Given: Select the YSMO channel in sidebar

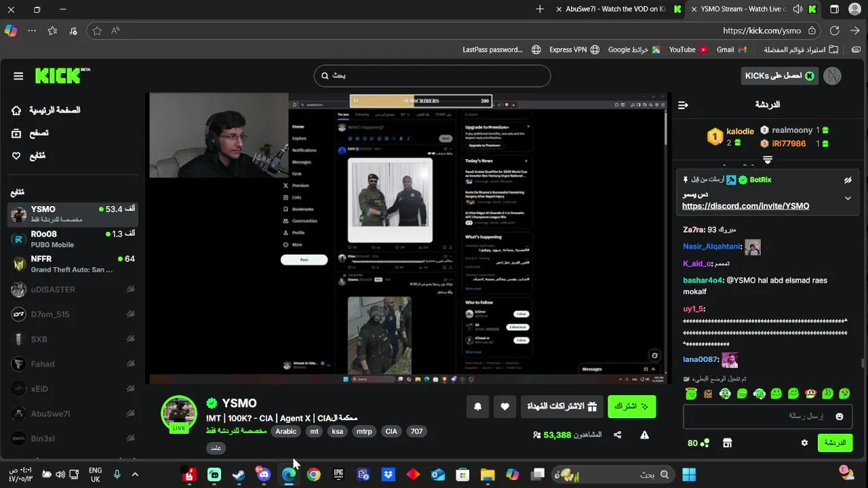Looking at the screenshot, I should click(x=73, y=214).
